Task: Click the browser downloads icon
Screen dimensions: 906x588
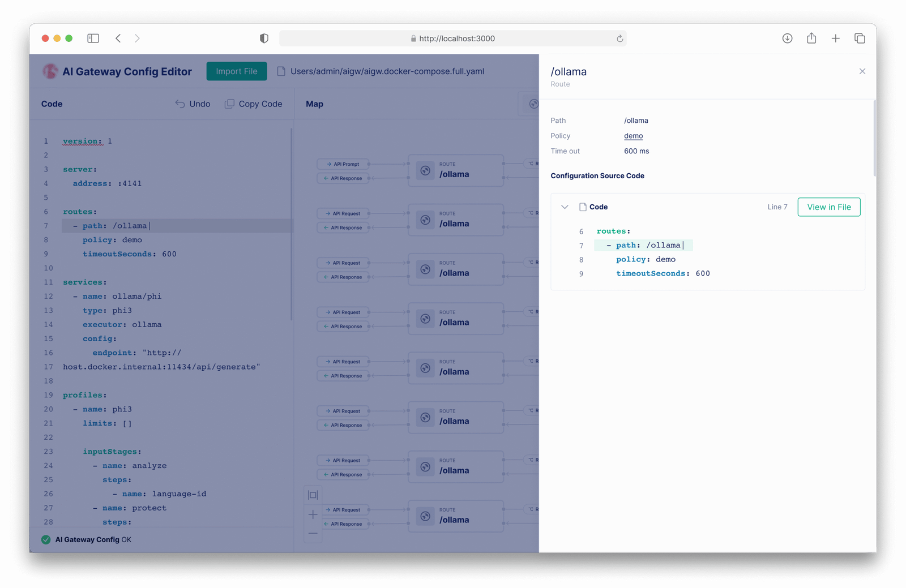Action: (787, 38)
